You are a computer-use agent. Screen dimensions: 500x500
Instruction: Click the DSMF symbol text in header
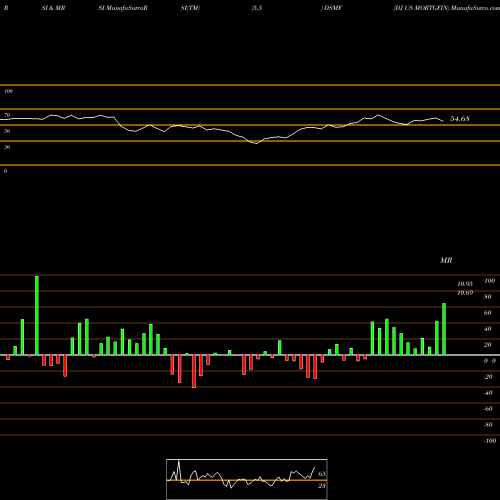coord(333,8)
